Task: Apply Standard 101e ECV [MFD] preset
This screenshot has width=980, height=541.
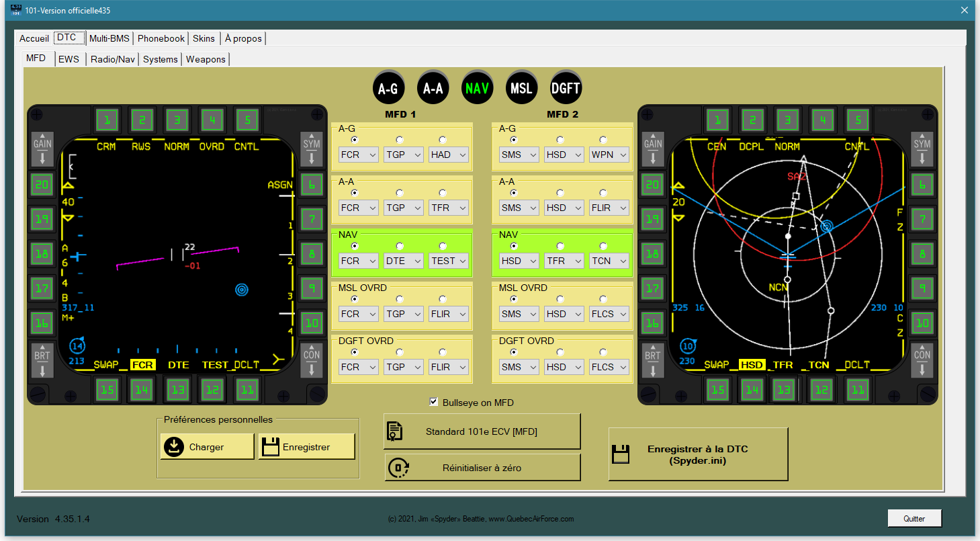Action: tap(482, 431)
